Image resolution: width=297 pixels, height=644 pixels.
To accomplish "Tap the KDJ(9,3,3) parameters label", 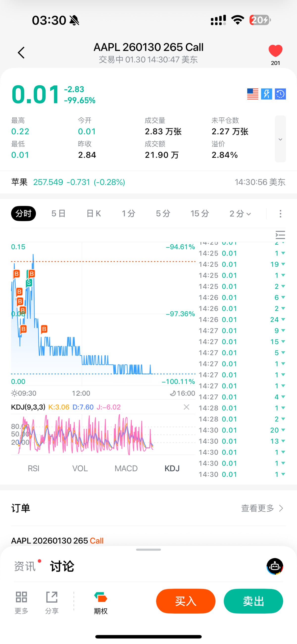I will [x=28, y=407].
